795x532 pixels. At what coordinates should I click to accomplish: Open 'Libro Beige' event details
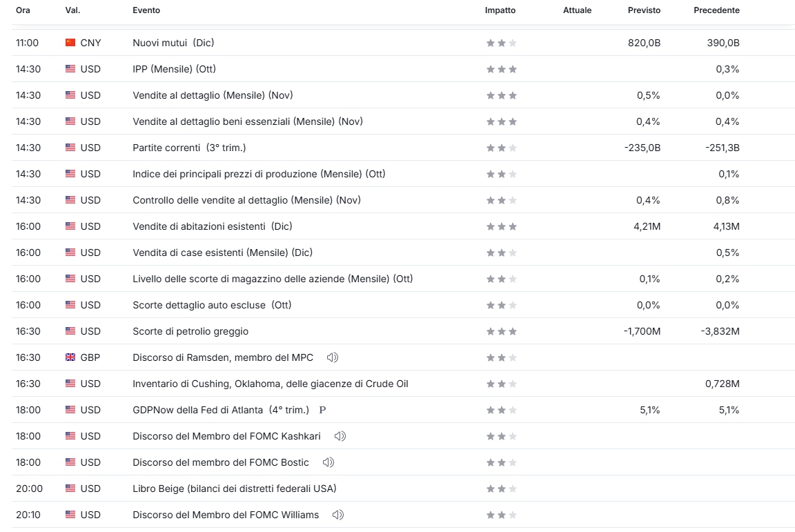pos(234,489)
